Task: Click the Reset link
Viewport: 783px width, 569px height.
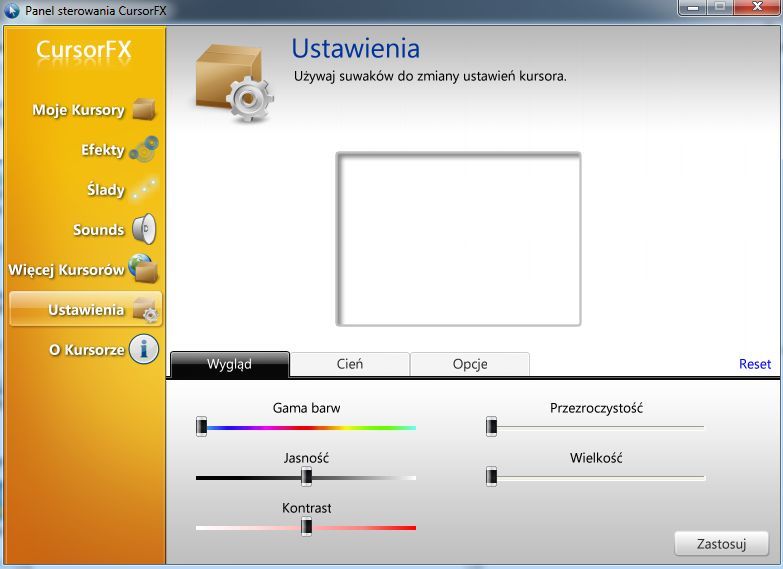Action: click(x=755, y=364)
